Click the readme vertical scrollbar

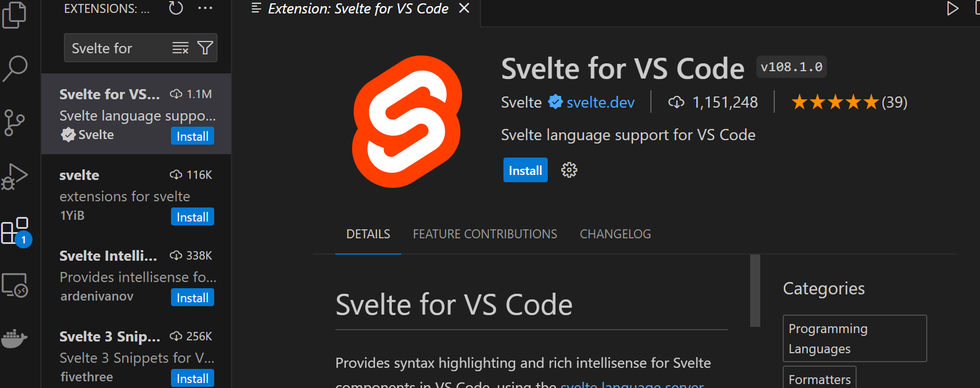pyautogui.click(x=755, y=290)
